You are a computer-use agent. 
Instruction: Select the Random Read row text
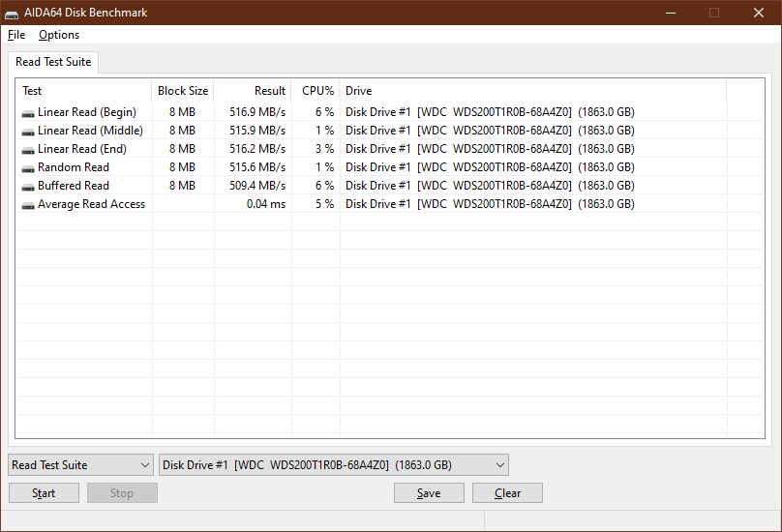(74, 167)
